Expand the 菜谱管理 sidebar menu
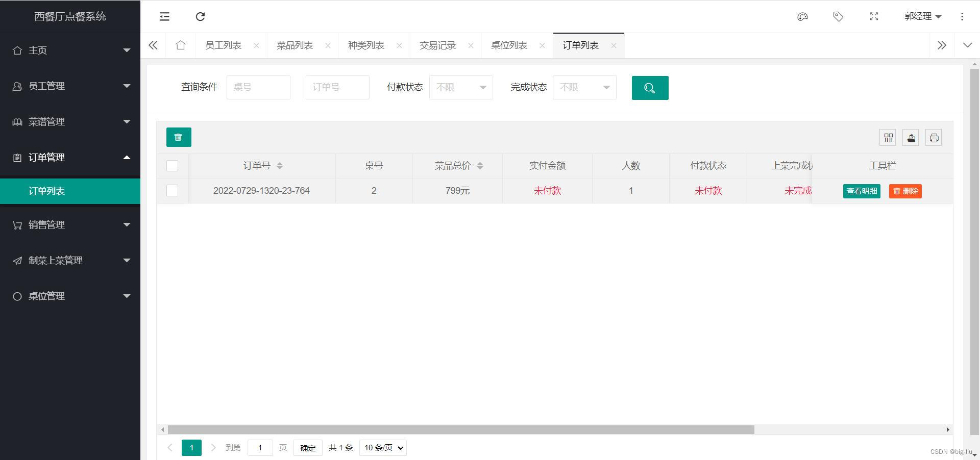This screenshot has height=460, width=980. point(70,121)
